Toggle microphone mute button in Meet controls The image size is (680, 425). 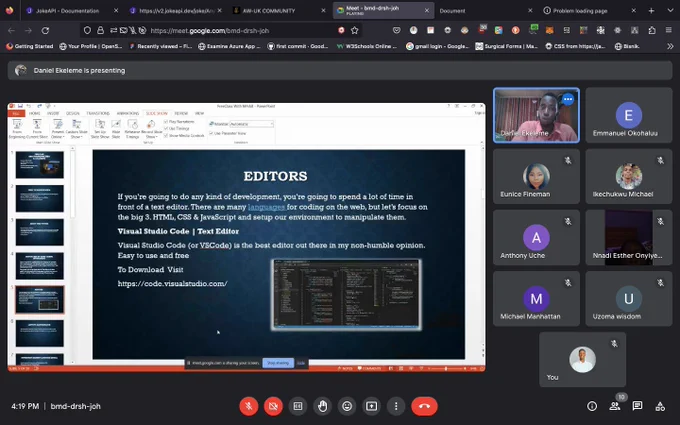[248, 406]
